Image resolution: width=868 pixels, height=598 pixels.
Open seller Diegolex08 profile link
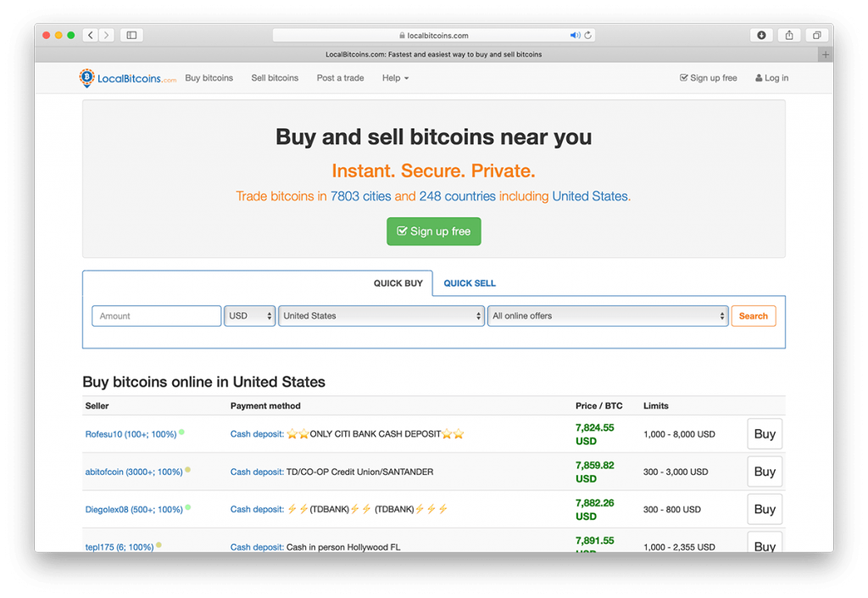pos(134,510)
